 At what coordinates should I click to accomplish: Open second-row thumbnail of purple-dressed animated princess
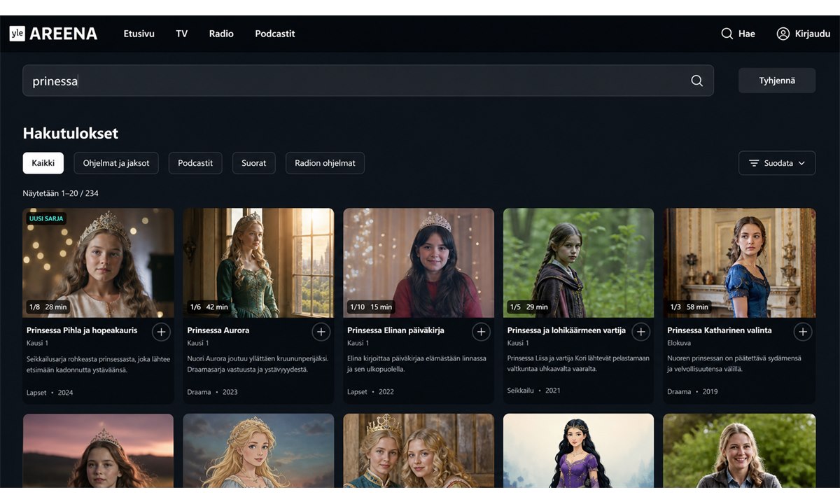[x=579, y=451]
